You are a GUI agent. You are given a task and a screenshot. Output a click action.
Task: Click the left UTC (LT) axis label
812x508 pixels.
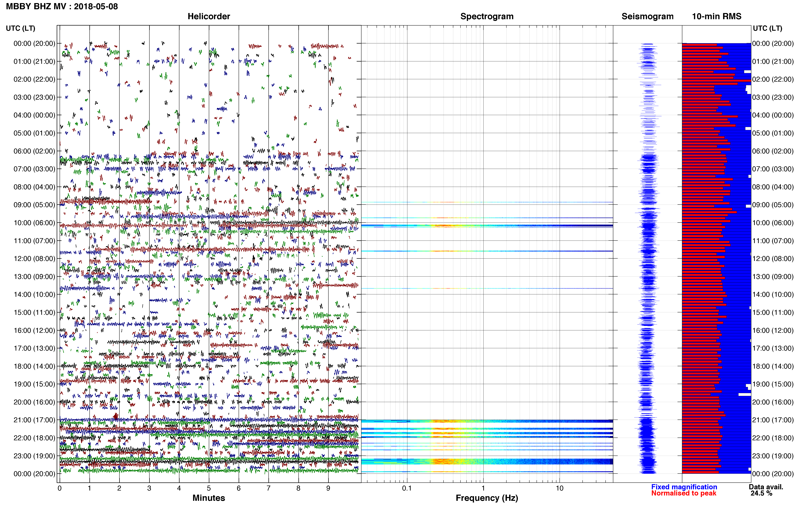(21, 28)
